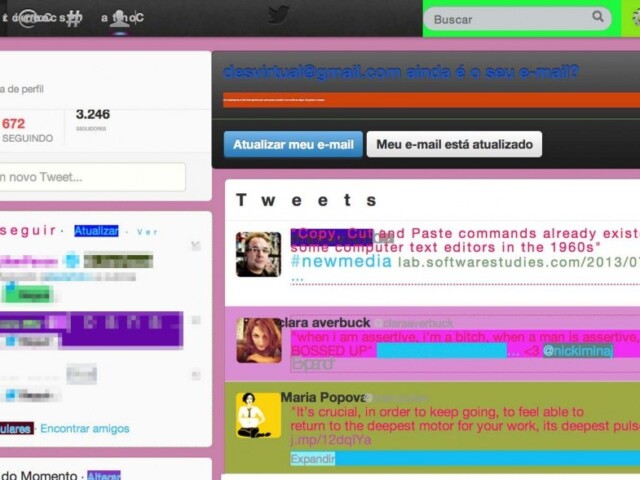This screenshot has width=640, height=480.
Task: Click Meu e-mail está atualizado button
Action: tap(454, 145)
